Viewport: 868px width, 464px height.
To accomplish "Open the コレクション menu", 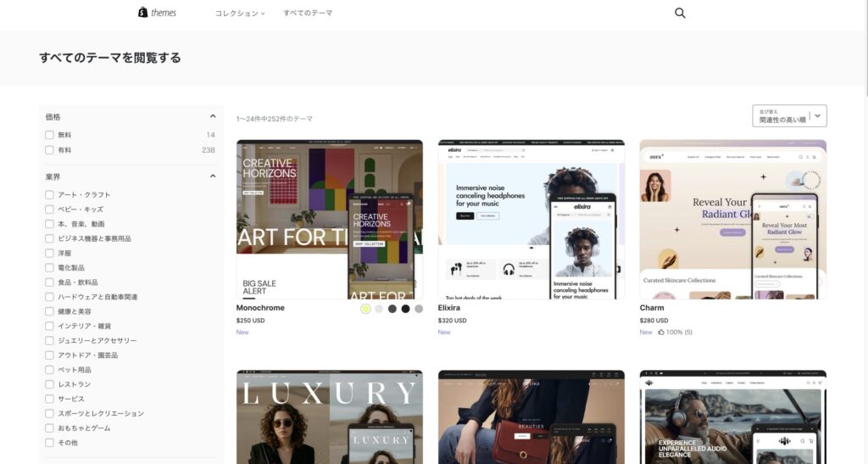I will click(x=240, y=13).
